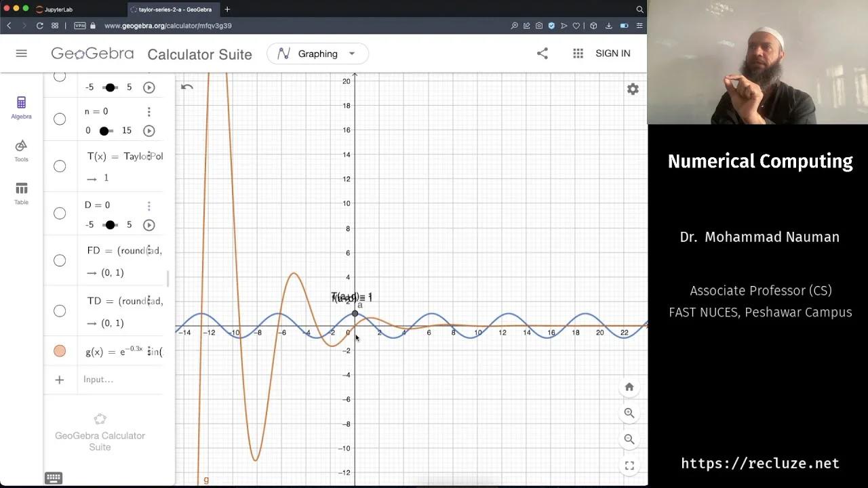The width and height of the screenshot is (868, 488).
Task: Switch to the Table view
Action: (21, 192)
